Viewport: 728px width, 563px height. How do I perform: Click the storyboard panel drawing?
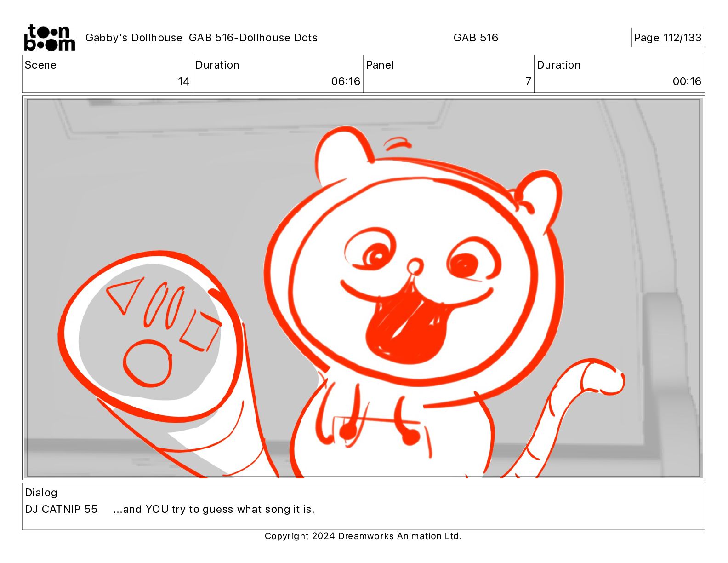coord(364,288)
